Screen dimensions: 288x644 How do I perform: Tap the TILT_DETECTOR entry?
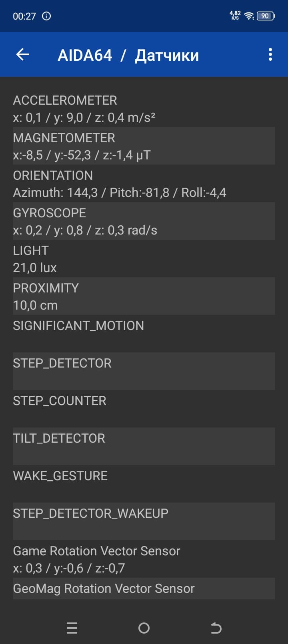pyautogui.click(x=144, y=446)
